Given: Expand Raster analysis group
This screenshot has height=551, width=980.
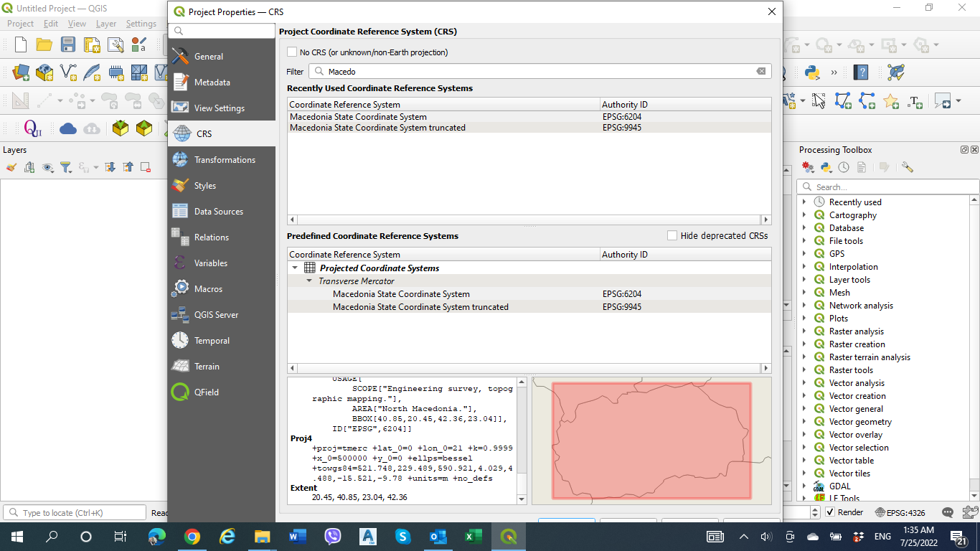Looking at the screenshot, I should (x=804, y=331).
